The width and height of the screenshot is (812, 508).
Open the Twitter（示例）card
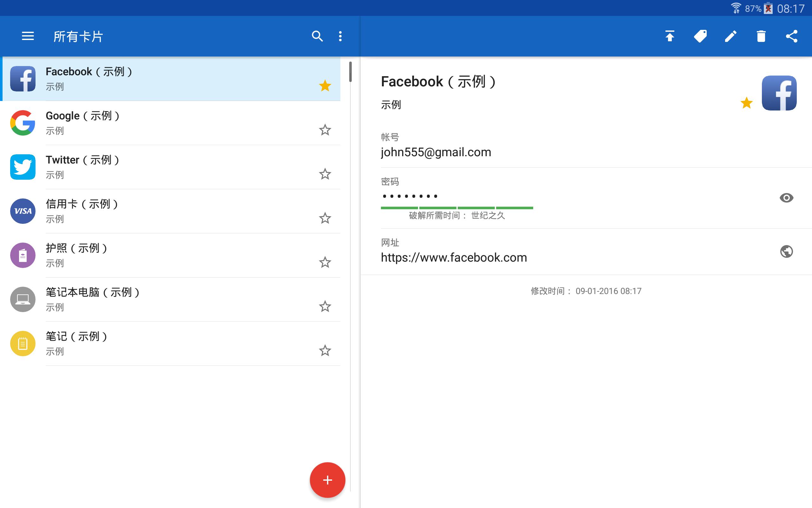click(170, 167)
